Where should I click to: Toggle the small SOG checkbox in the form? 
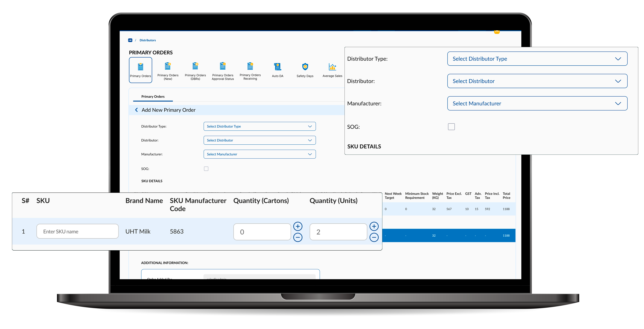point(206,169)
